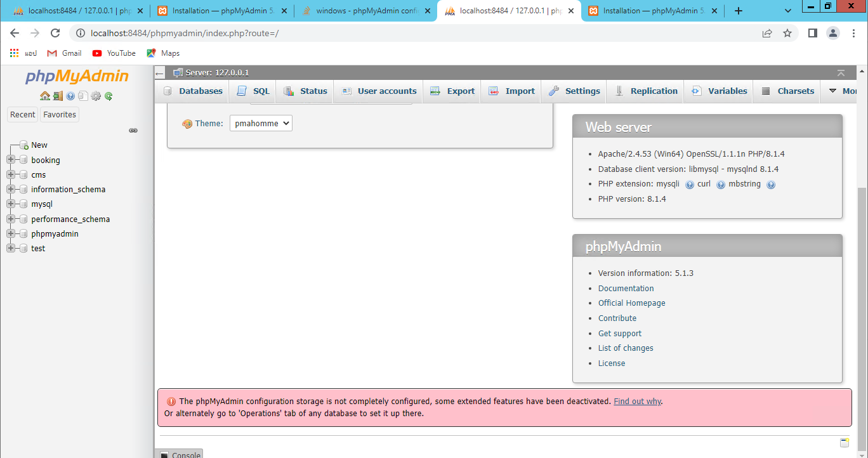Click the Console icon at bottom
The image size is (868, 458).
pyautogui.click(x=164, y=455)
